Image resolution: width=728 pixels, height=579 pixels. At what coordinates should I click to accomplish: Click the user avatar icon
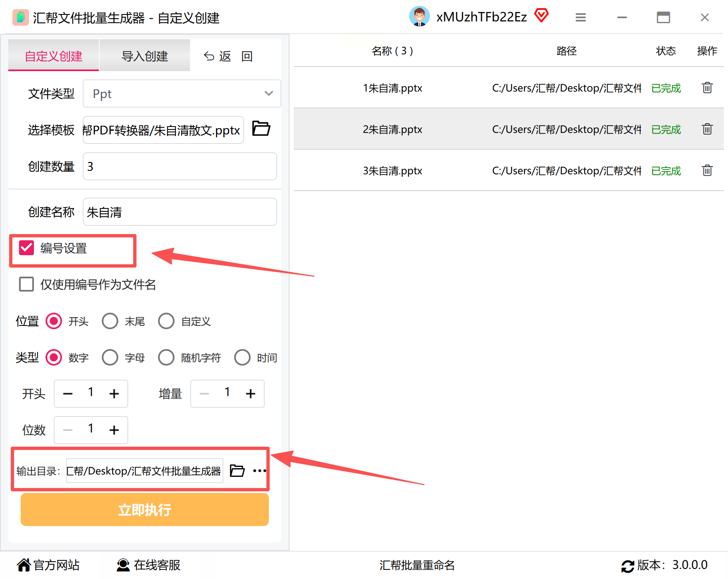[x=419, y=17]
